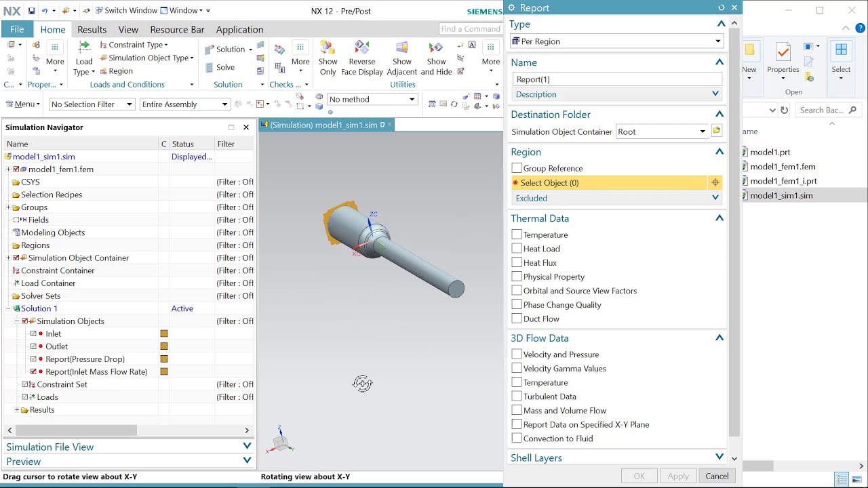868x488 pixels.
Task: Open the No Selection Filter dropdown
Action: click(x=92, y=104)
